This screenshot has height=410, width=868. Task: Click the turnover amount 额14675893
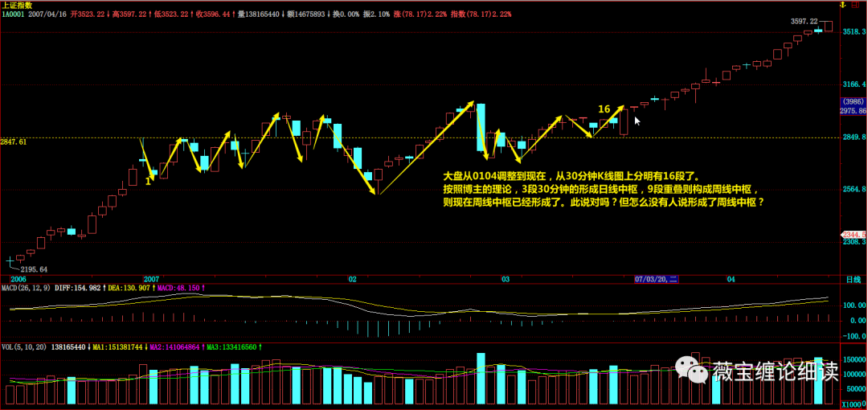(x=305, y=14)
